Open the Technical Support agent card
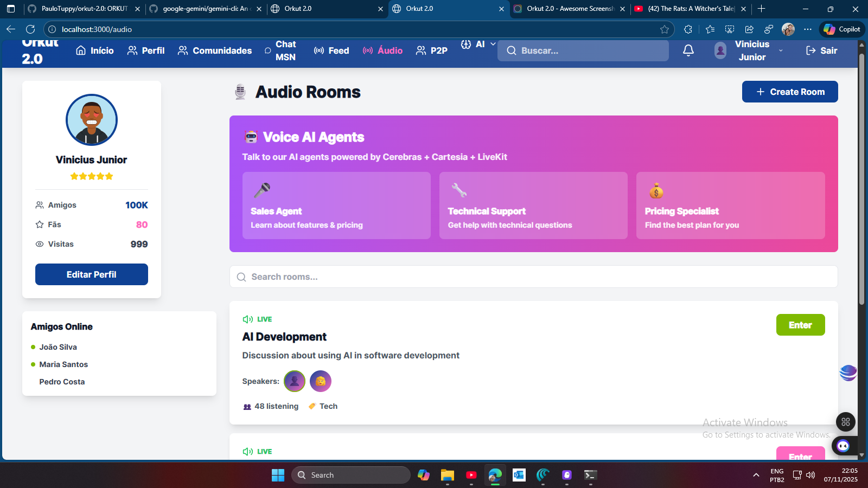Viewport: 868px width, 488px height. click(533, 206)
